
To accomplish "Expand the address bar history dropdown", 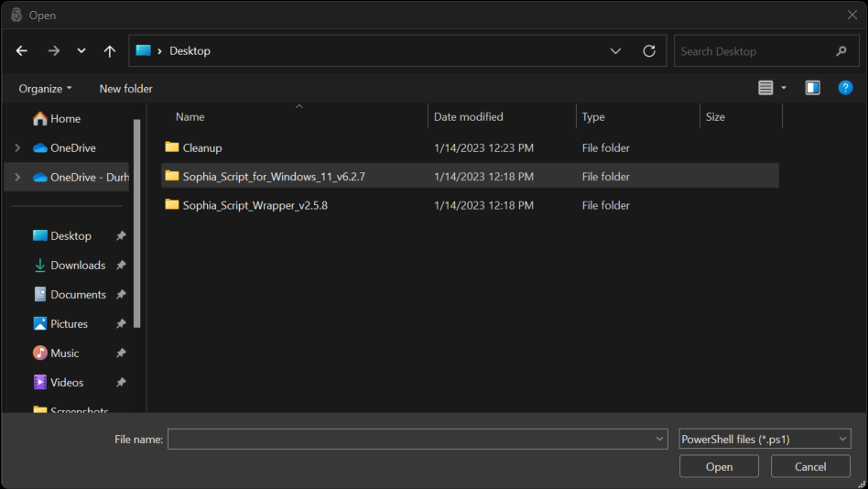I will point(615,51).
